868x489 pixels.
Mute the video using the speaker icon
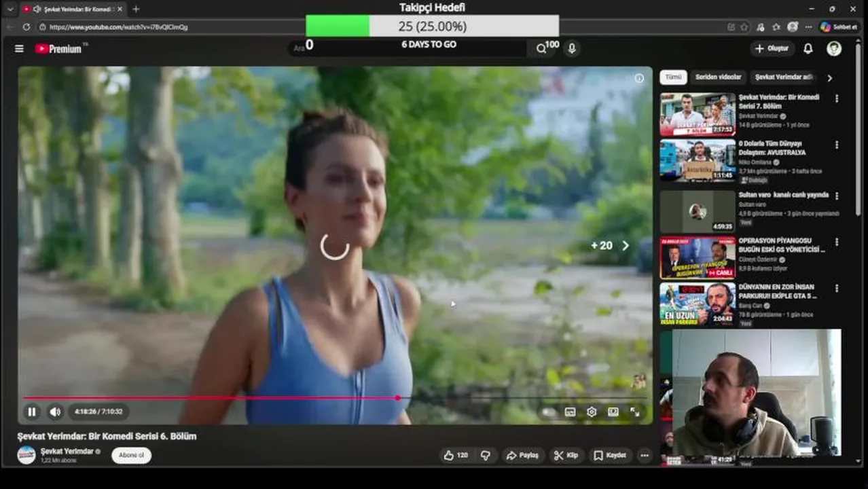[x=55, y=412]
